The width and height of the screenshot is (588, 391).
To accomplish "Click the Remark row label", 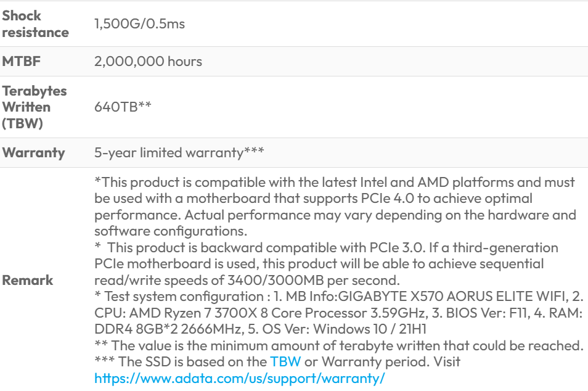I will pyautogui.click(x=27, y=280).
